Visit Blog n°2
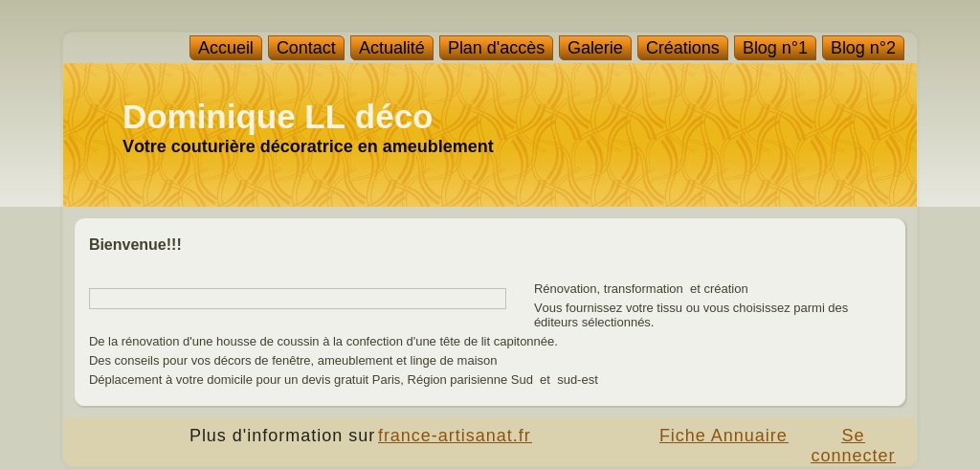Image resolution: width=980 pixels, height=470 pixels. coord(863,48)
